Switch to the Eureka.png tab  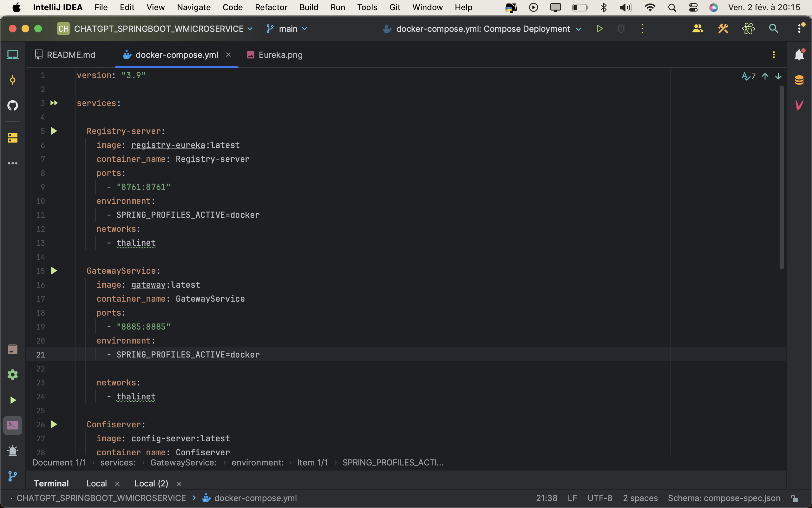point(275,55)
